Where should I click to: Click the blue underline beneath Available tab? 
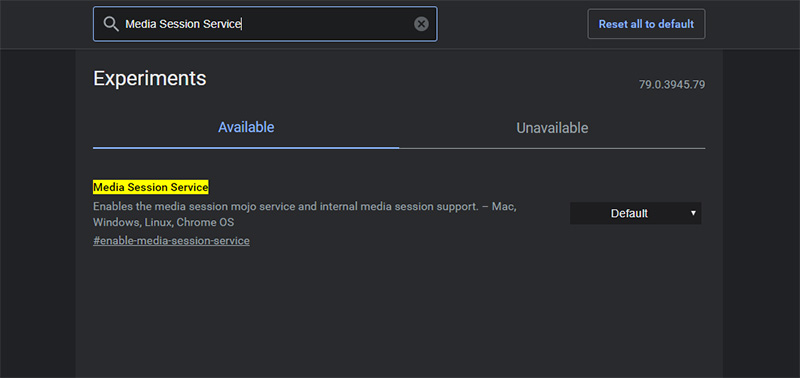[x=246, y=148]
